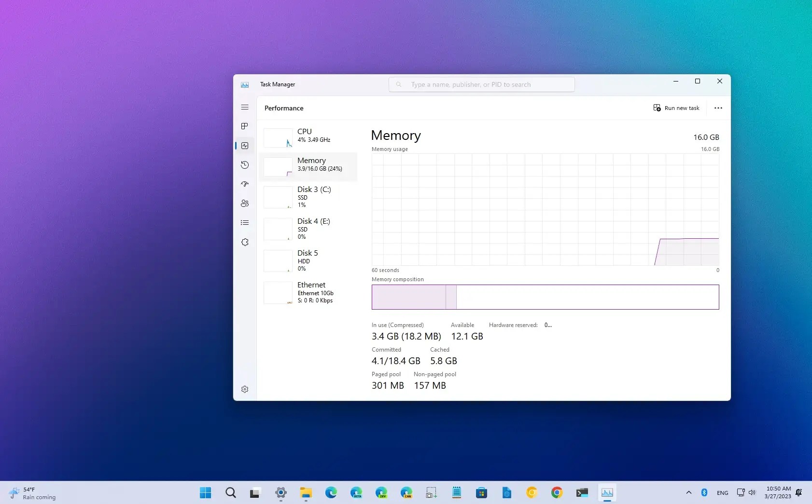812x504 pixels.
Task: Open the Users page icon
Action: (245, 203)
